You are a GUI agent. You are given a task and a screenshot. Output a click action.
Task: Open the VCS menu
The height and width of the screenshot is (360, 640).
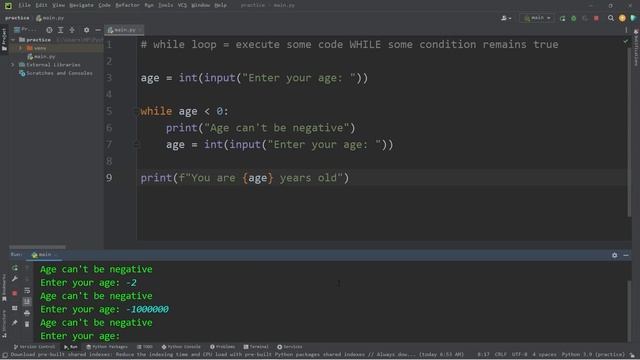182,5
